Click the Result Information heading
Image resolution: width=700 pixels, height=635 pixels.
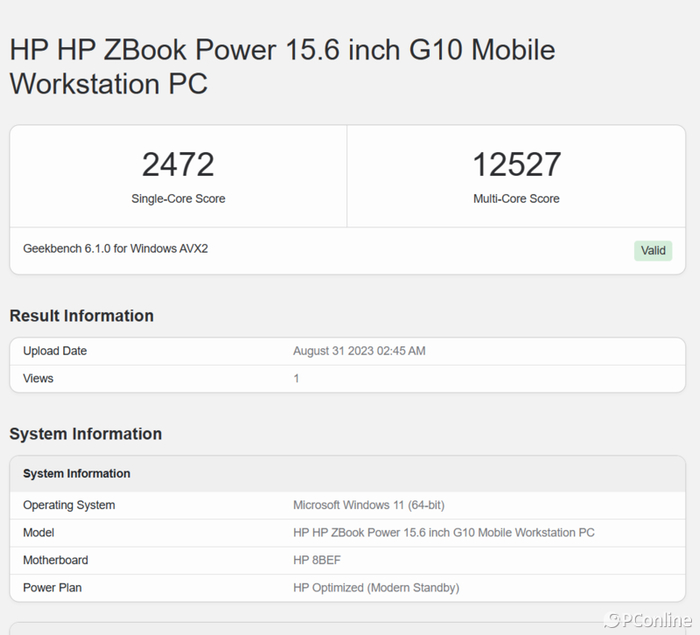coord(82,316)
